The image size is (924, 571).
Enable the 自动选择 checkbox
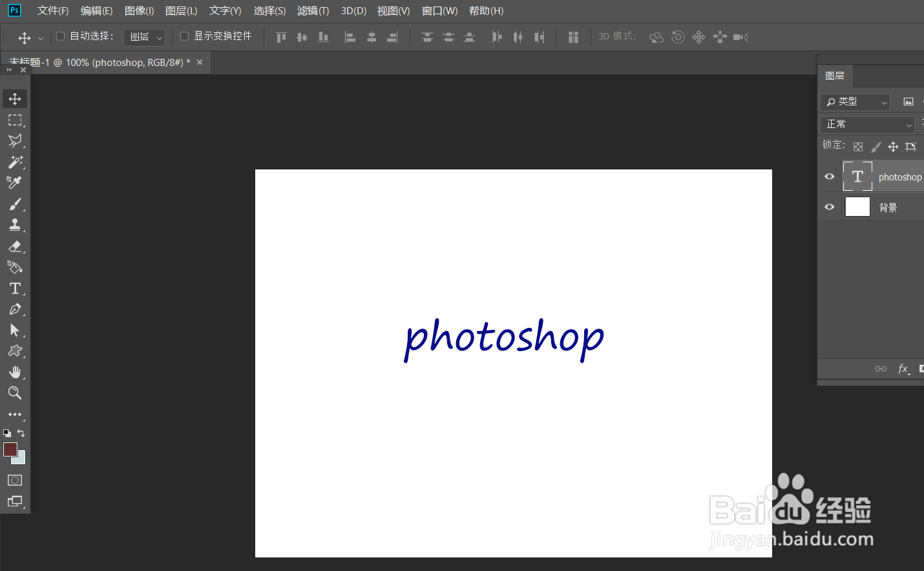(61, 36)
